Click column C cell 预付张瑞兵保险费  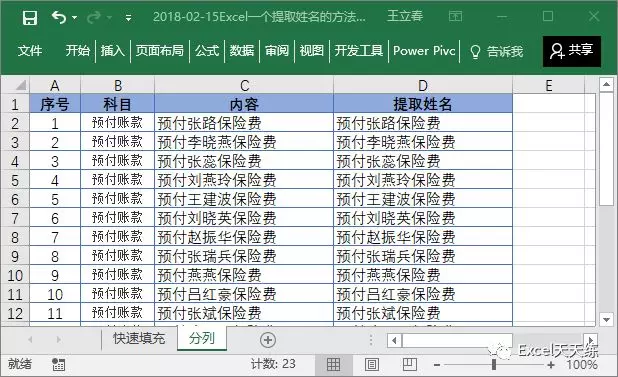pyautogui.click(x=244, y=256)
